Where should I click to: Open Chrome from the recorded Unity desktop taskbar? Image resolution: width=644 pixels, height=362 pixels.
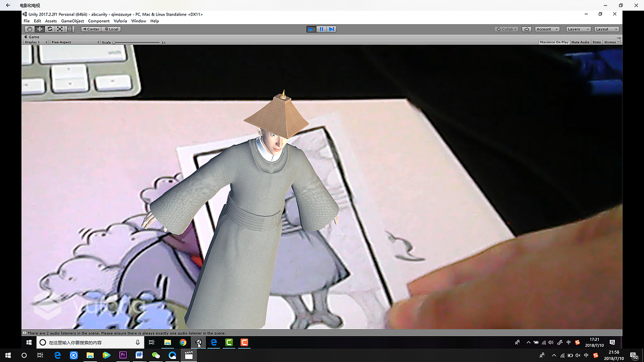tap(183, 342)
